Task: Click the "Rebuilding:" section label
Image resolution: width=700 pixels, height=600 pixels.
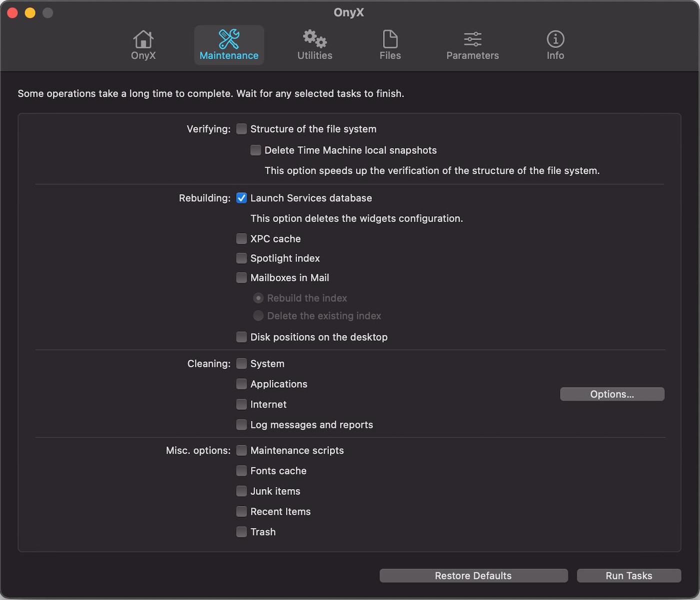Action: [x=204, y=198]
